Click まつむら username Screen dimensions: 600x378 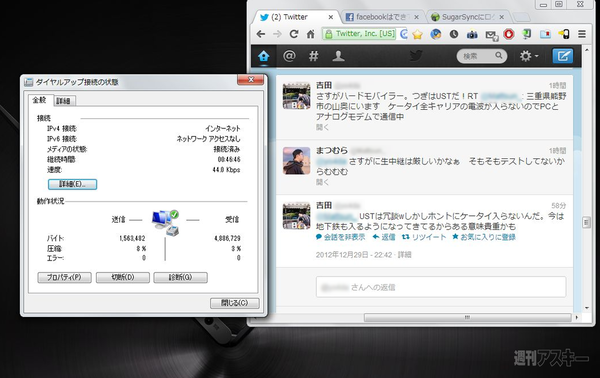(331, 150)
